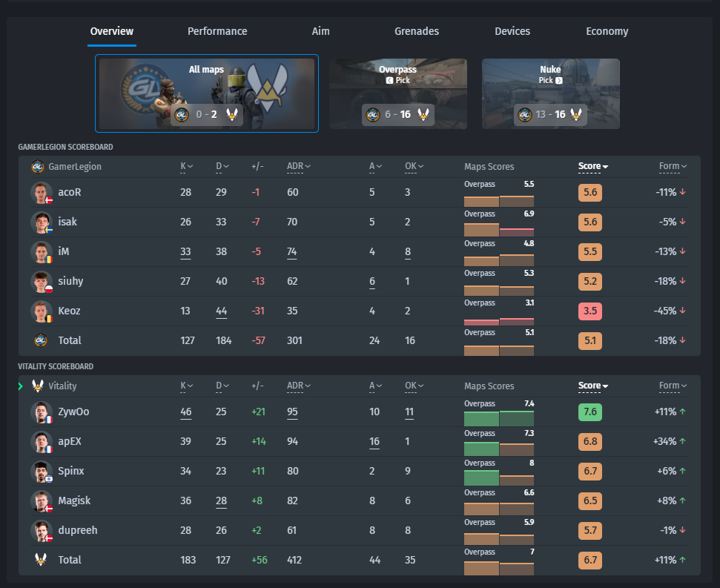Screen dimensions: 720x588
Task: Click Vitality team name in header
Action: click(62, 386)
